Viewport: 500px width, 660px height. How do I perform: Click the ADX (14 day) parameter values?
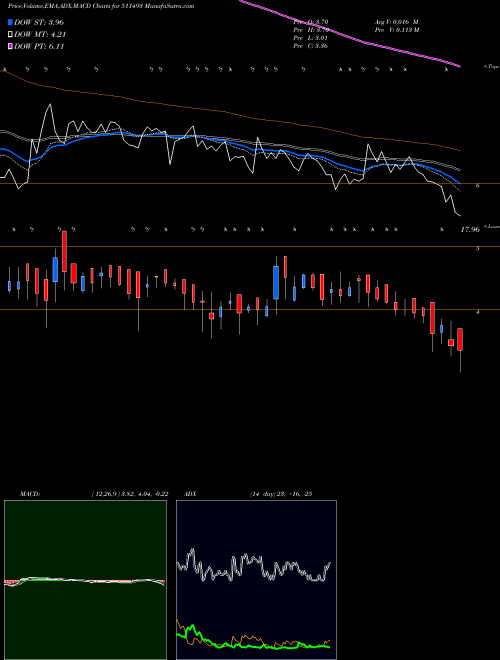[x=280, y=494]
